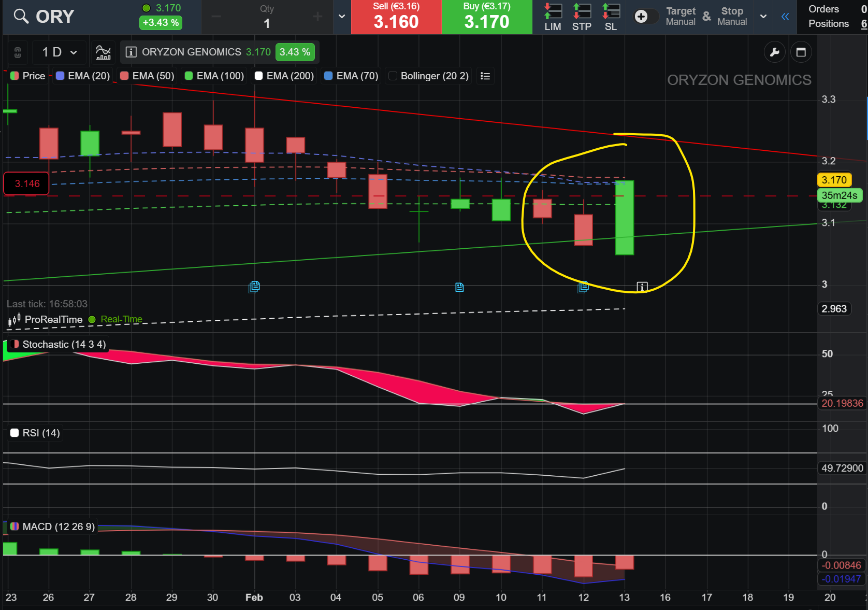Click the indicator list icon after Bollinger

(x=485, y=76)
